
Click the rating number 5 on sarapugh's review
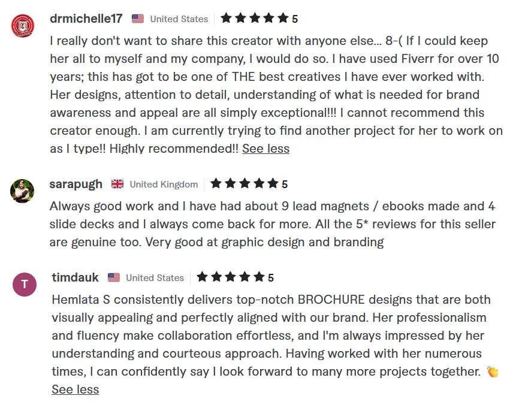(x=285, y=185)
